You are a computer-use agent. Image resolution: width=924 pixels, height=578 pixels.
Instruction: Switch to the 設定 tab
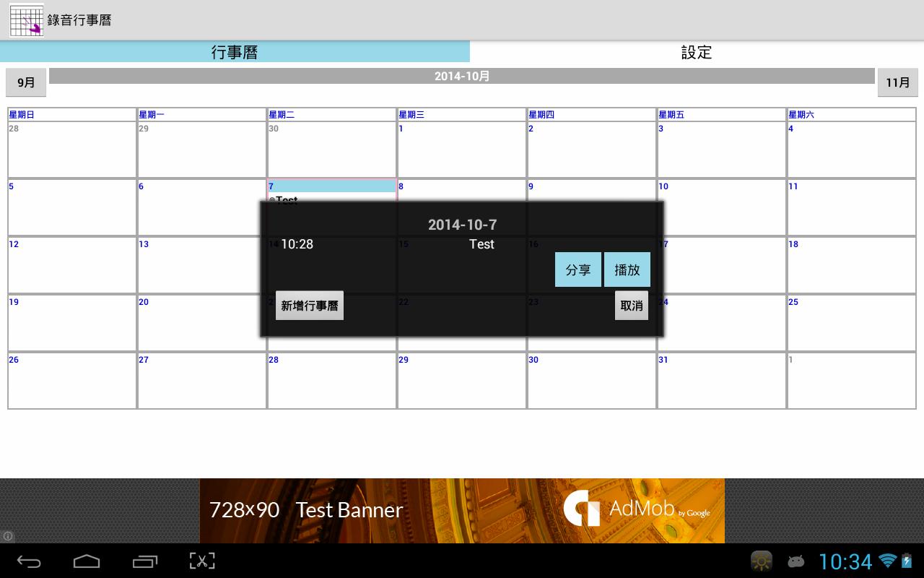696,52
